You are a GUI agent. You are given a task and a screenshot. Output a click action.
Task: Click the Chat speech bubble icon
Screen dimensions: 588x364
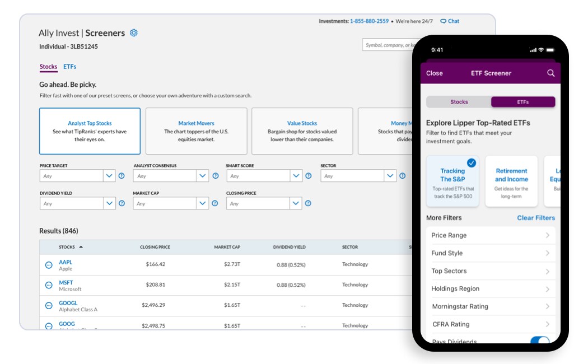(x=444, y=21)
